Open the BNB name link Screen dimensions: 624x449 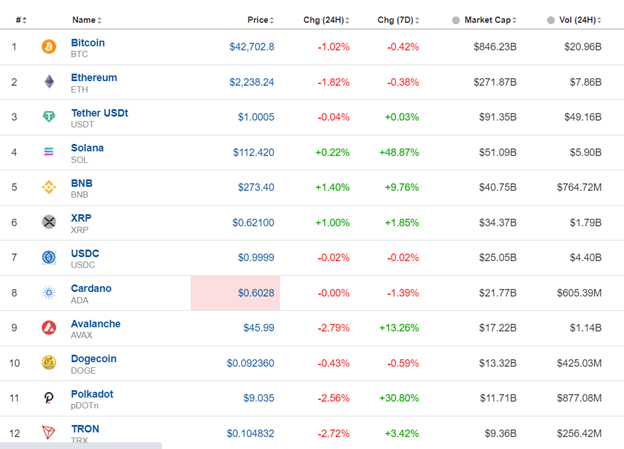(x=82, y=183)
